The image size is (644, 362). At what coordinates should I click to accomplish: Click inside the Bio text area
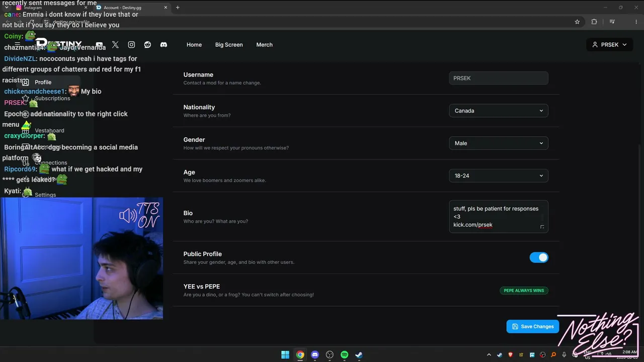pyautogui.click(x=499, y=217)
